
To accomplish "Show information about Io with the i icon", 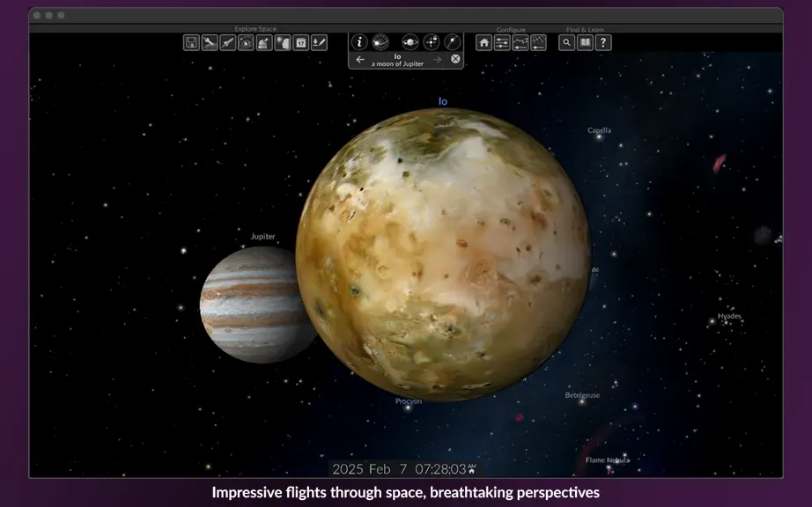I will coord(359,42).
